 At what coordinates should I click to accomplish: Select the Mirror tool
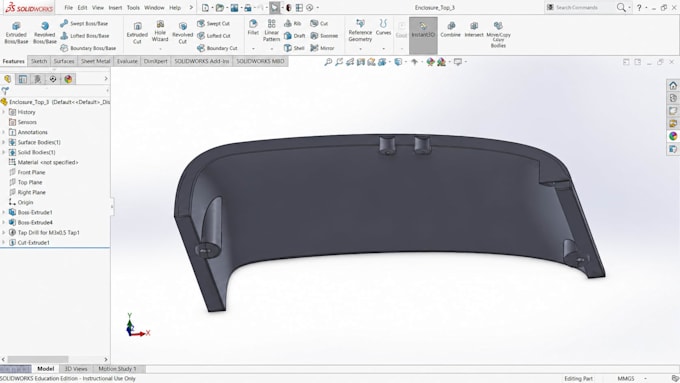click(x=322, y=48)
